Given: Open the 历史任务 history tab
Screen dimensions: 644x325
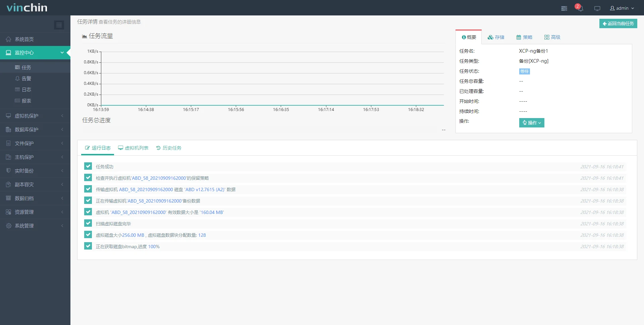Looking at the screenshot, I should [x=169, y=148].
